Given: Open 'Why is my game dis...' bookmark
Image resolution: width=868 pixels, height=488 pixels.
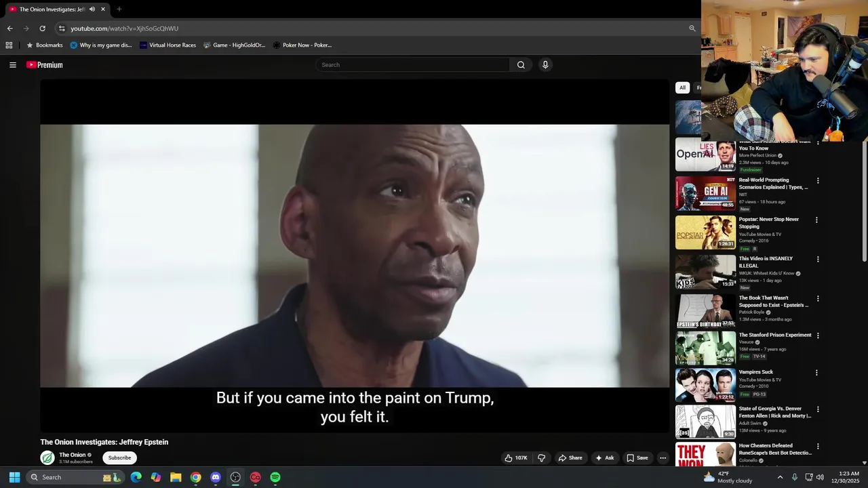Looking at the screenshot, I should [101, 45].
